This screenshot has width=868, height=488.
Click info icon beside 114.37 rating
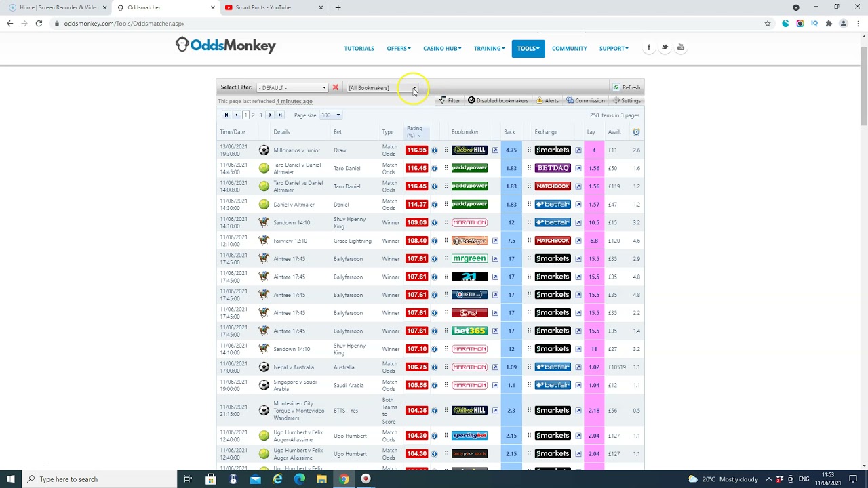tap(434, 205)
